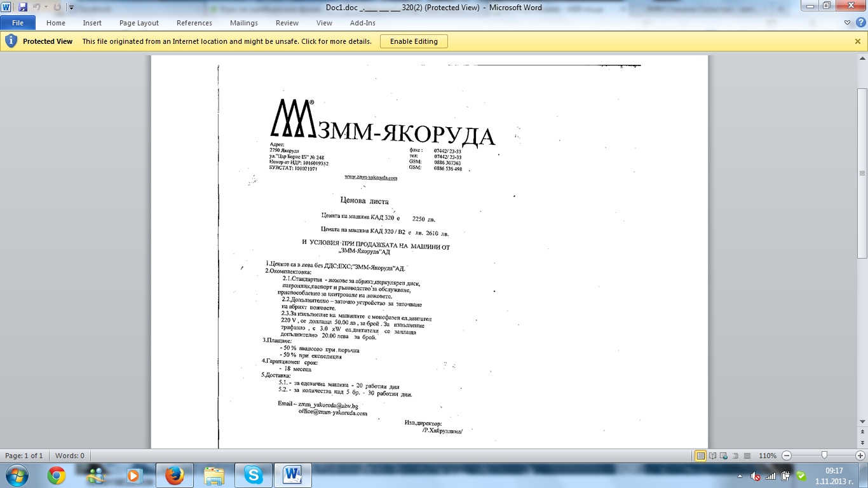Open the File tab

pyautogui.click(x=17, y=23)
